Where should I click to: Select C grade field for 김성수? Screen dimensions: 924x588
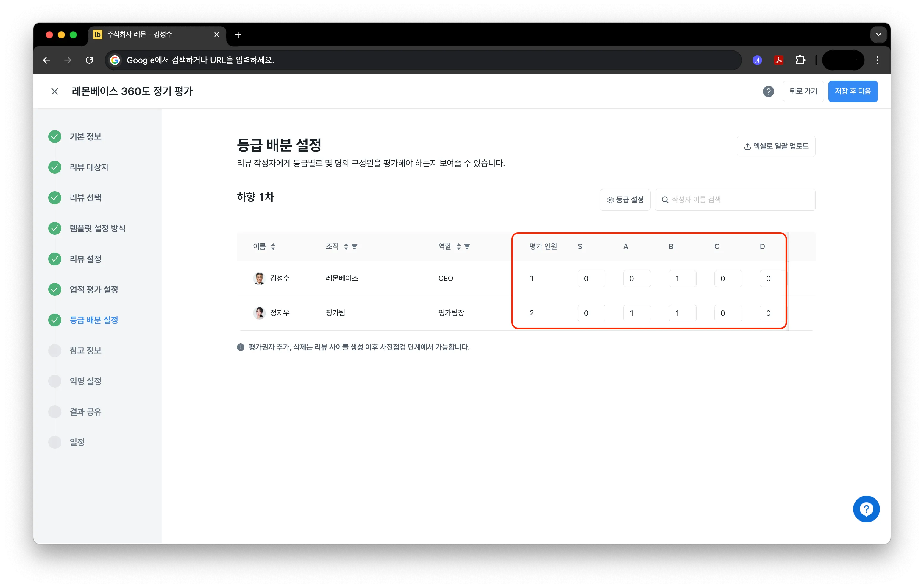[728, 279]
